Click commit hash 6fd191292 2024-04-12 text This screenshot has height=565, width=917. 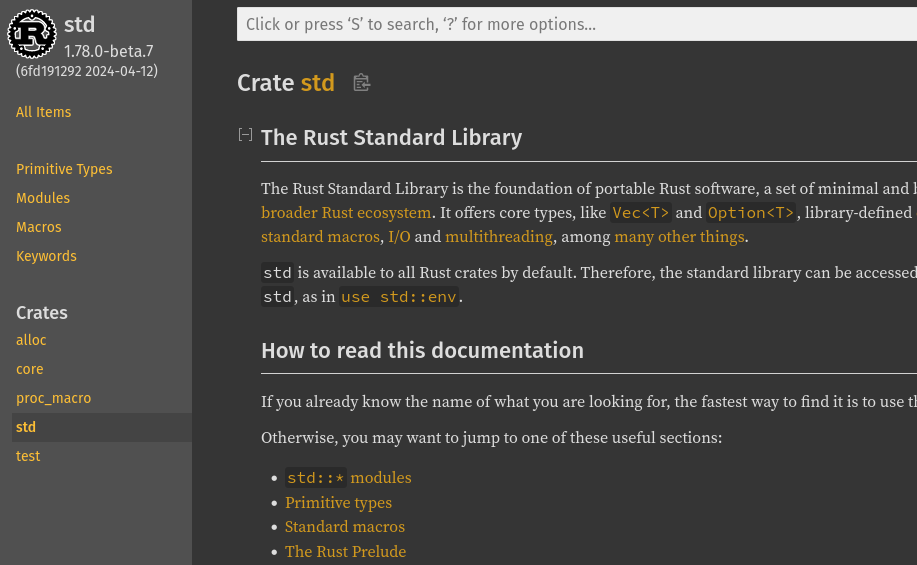[x=87, y=71]
